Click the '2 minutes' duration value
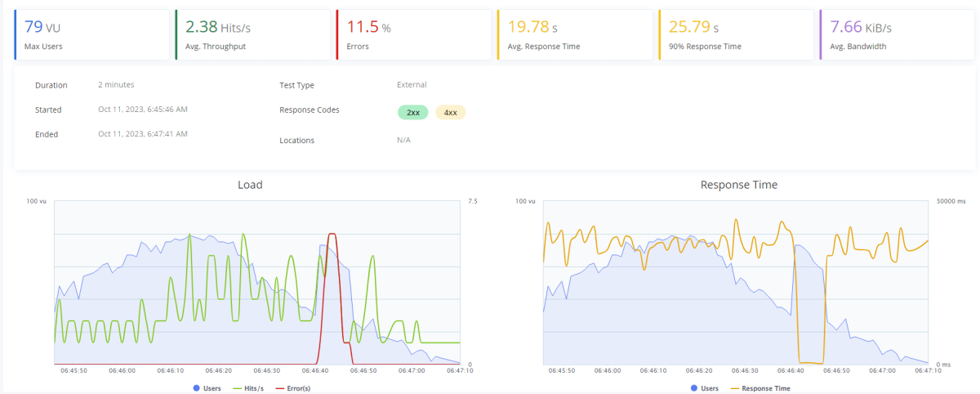980x394 pixels. coord(116,85)
